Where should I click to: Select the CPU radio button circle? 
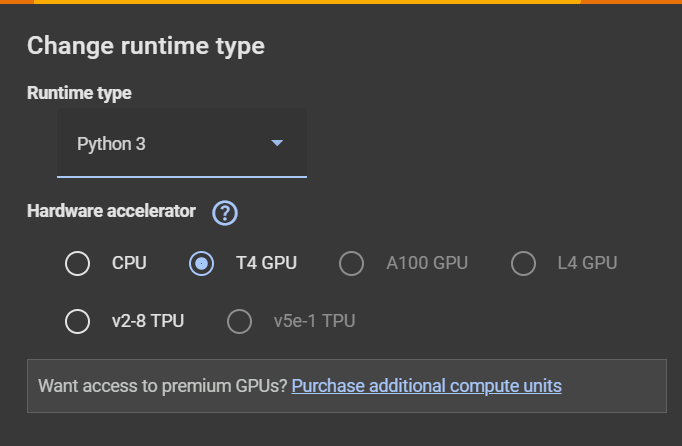(x=77, y=264)
